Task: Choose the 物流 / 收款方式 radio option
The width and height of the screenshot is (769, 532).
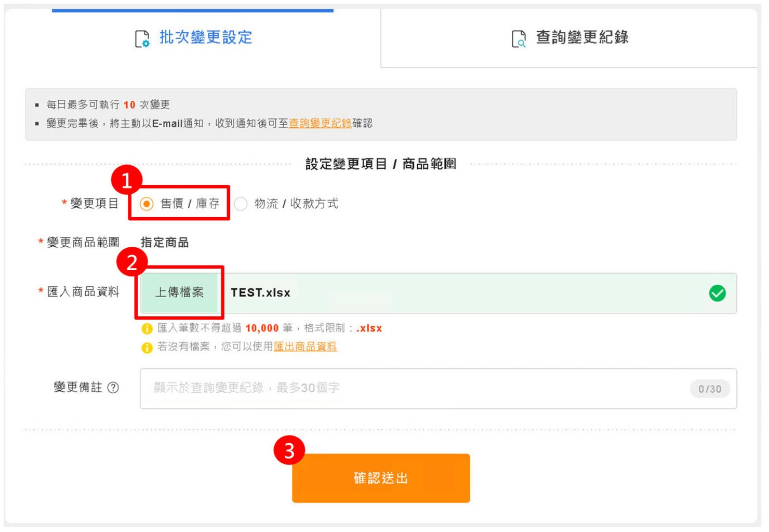Action: (241, 204)
